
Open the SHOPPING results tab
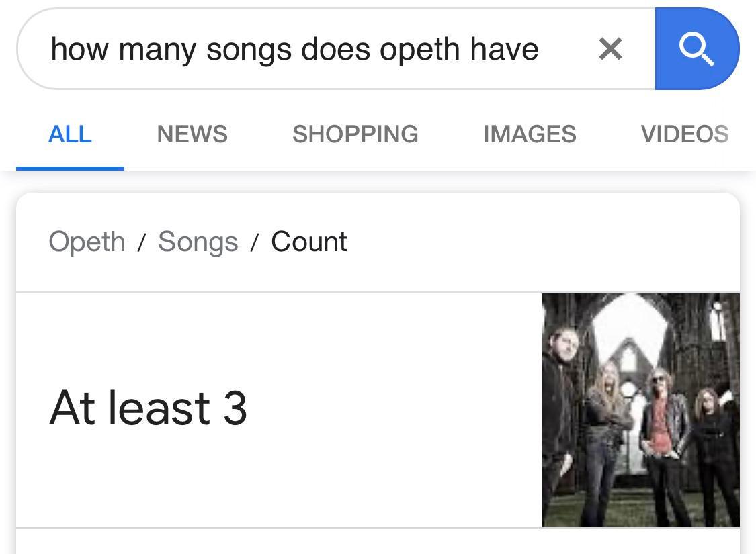[355, 134]
